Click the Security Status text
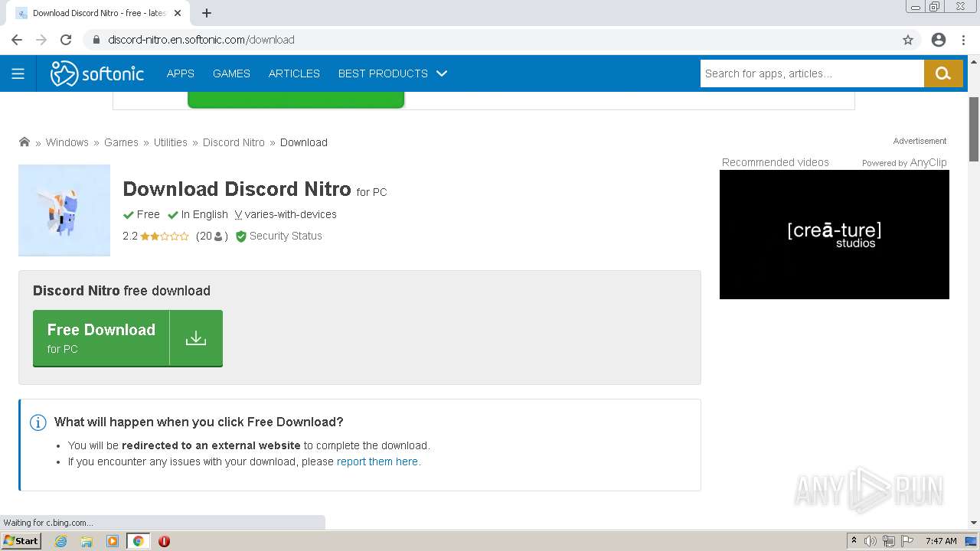Screen dimensions: 980x551 pos(286,236)
